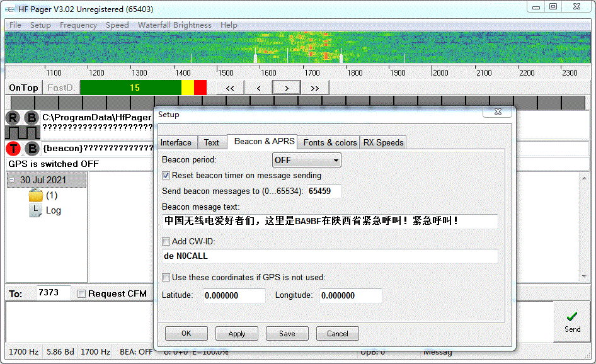Viewport: 596px width, 364px height.
Task: Click the 1800 mark on frequency scale
Action: point(355,72)
